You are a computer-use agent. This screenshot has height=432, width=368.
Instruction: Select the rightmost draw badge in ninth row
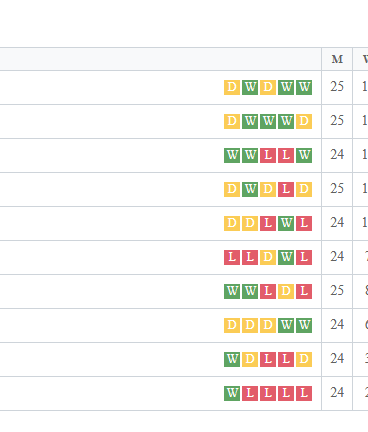(x=304, y=359)
